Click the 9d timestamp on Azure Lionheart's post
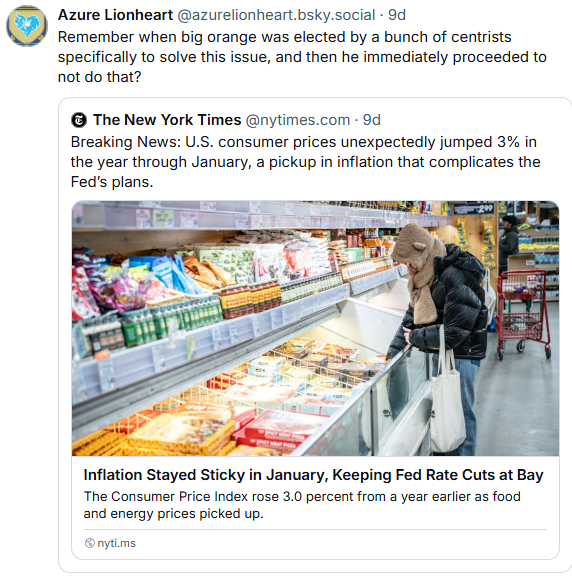The width and height of the screenshot is (572, 577). (397, 15)
